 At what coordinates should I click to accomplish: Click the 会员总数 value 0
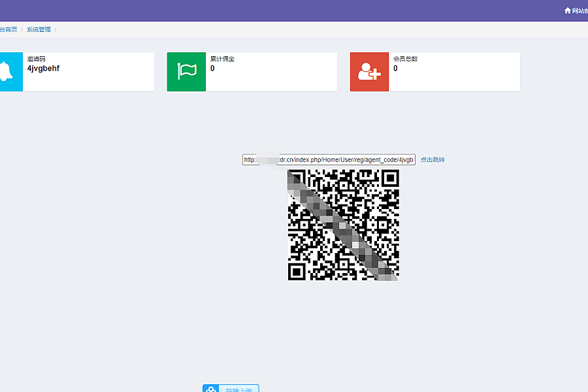[x=395, y=68]
